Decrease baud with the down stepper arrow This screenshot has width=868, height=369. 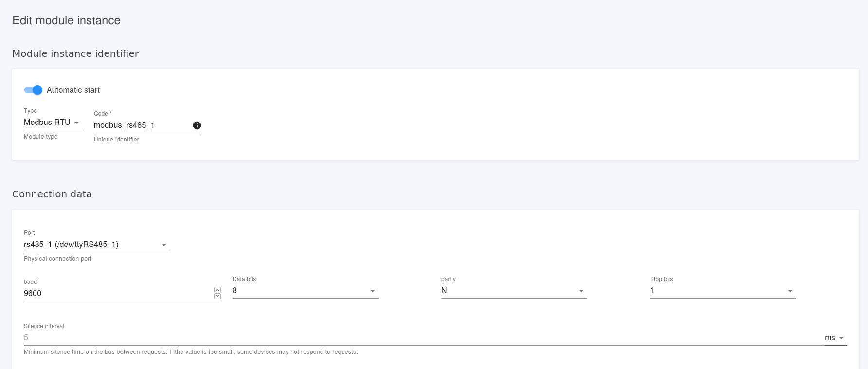click(217, 296)
